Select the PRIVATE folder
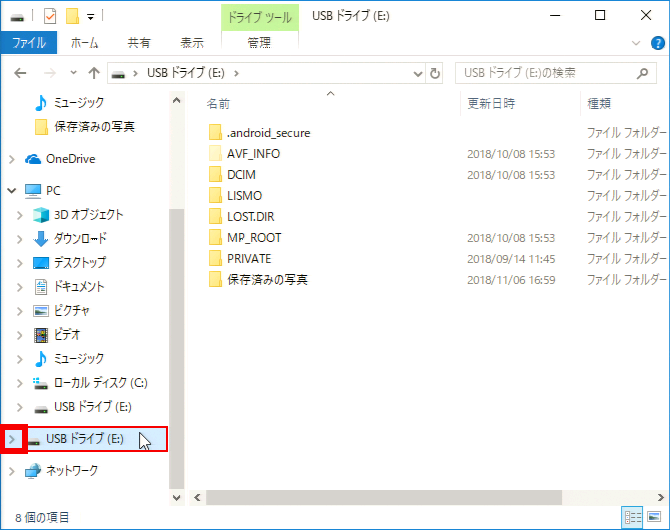The width and height of the screenshot is (670, 530). (240, 259)
